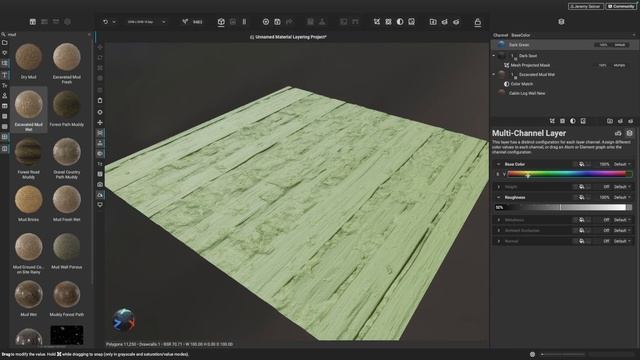Click the cloud icon beside Multi-Channel Layer title

618,133
